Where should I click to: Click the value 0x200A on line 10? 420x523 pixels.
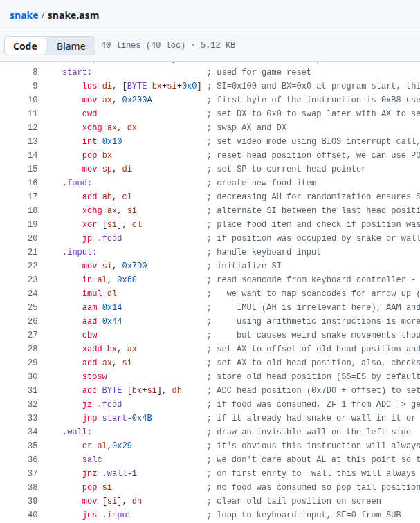click(137, 100)
